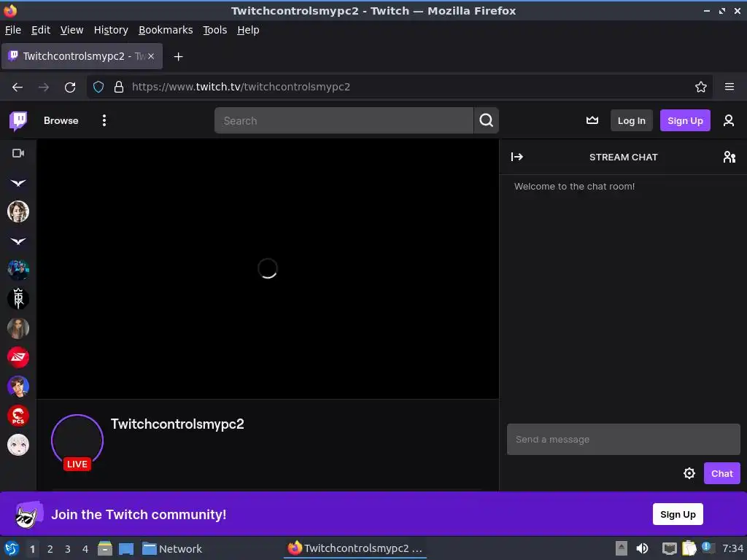The height and width of the screenshot is (560, 747).
Task: Click the Welcome to the chat room! text
Action: [574, 186]
